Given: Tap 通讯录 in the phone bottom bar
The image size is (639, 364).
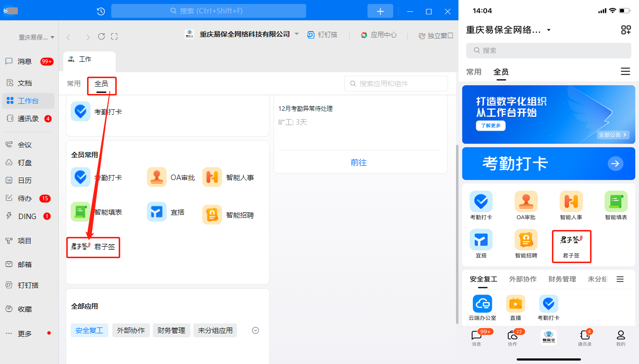Looking at the screenshot, I should click(x=585, y=338).
